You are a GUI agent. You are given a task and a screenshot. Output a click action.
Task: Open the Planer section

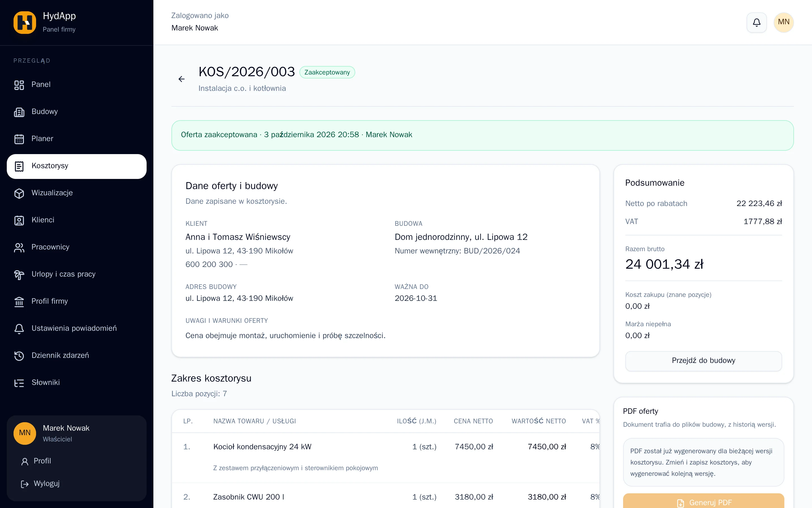pos(76,139)
